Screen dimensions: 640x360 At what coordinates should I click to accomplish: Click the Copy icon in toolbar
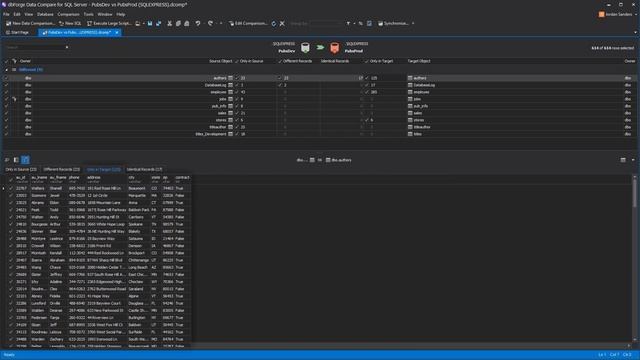pyautogui.click(x=178, y=24)
